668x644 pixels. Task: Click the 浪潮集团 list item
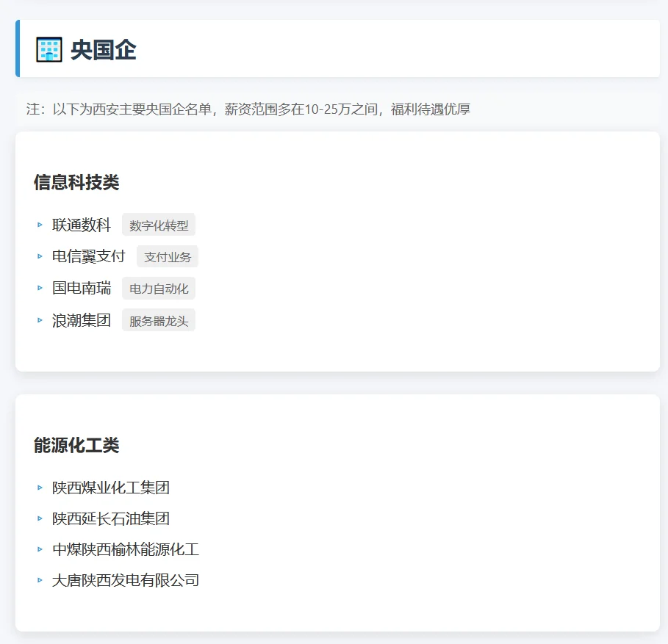82,320
